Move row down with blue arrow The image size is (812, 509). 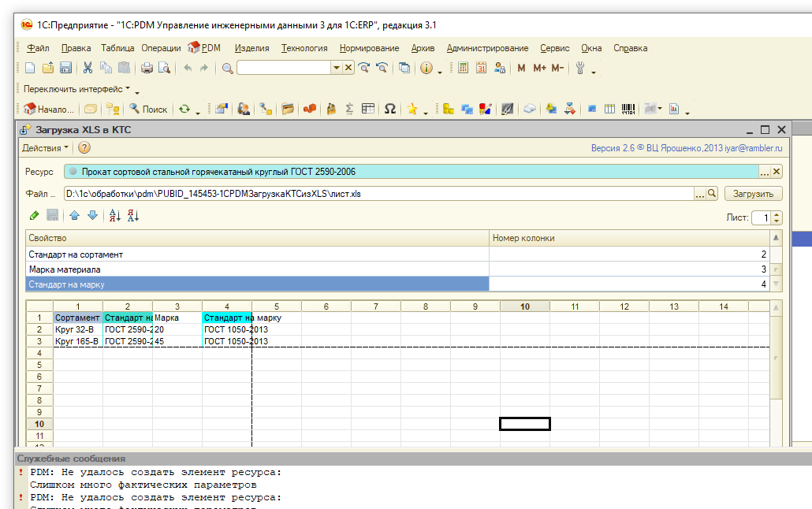93,215
